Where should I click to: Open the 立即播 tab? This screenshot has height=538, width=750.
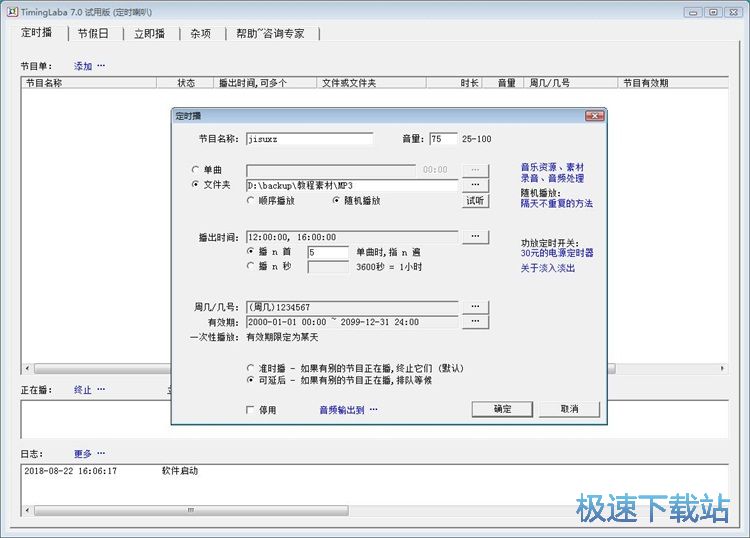pos(149,33)
